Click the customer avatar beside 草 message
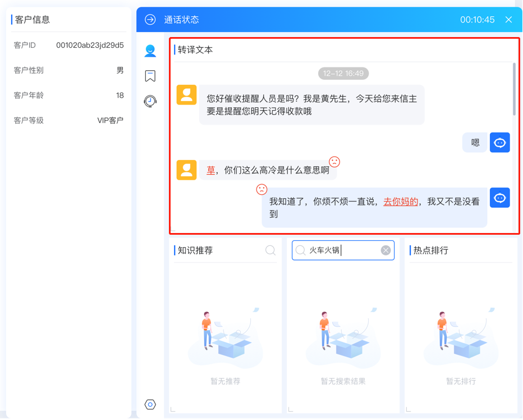Screen dimensions: 523x420 (186, 170)
